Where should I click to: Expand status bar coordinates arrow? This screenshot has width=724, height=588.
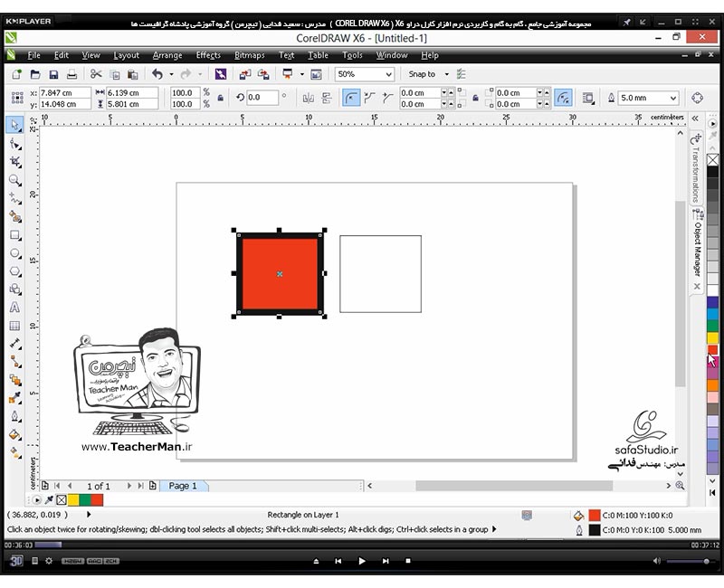click(x=89, y=514)
